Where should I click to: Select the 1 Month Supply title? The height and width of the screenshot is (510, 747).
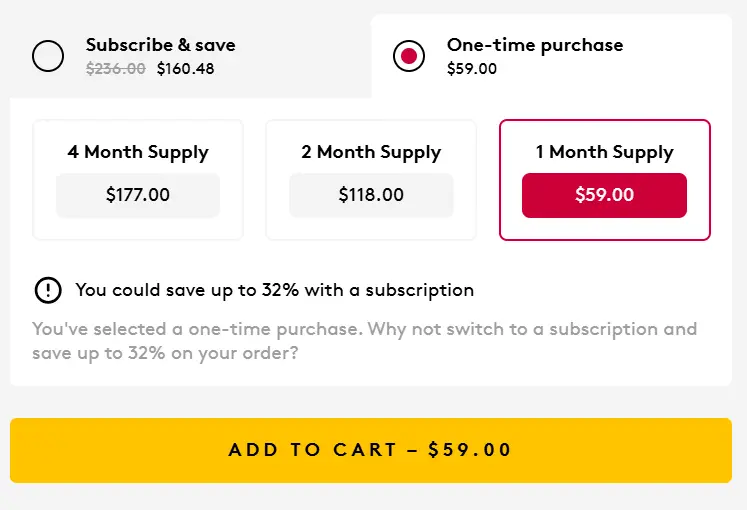pos(604,152)
